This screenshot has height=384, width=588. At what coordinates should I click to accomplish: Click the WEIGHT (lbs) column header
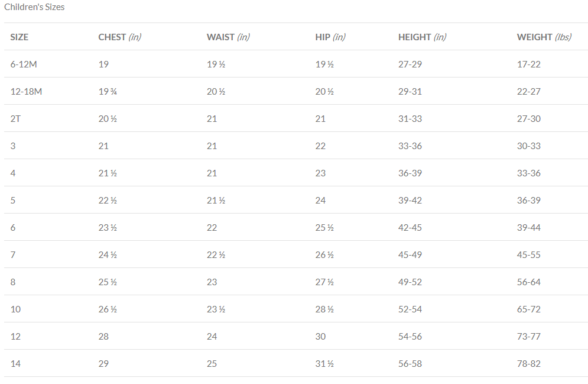coord(544,37)
